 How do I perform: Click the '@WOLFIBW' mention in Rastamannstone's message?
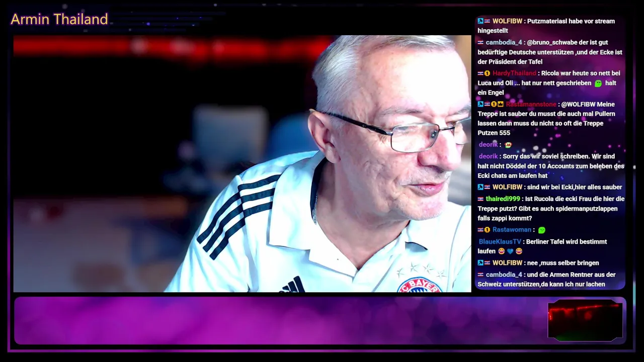[x=578, y=104]
